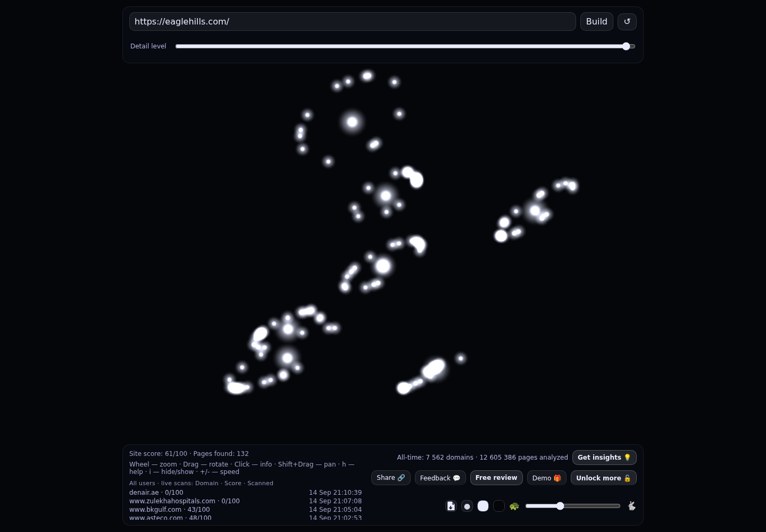
Task: Click the record dot icon button
Action: tap(467, 506)
